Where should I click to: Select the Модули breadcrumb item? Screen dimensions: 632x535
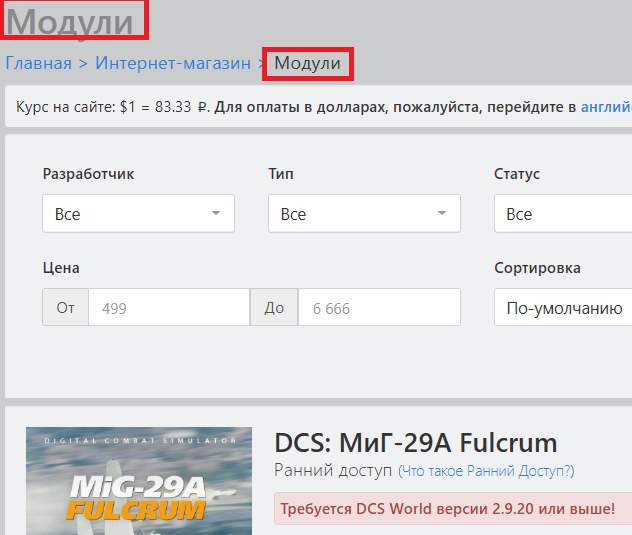[x=308, y=63]
